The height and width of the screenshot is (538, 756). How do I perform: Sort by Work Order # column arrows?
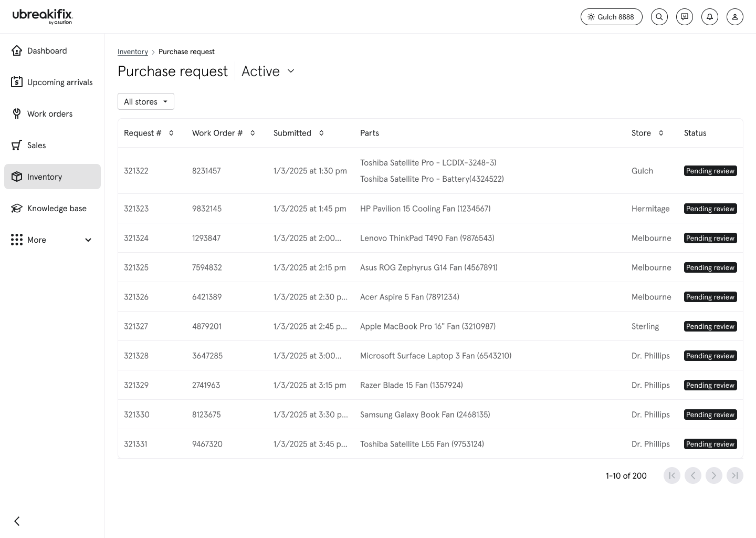[x=253, y=133]
